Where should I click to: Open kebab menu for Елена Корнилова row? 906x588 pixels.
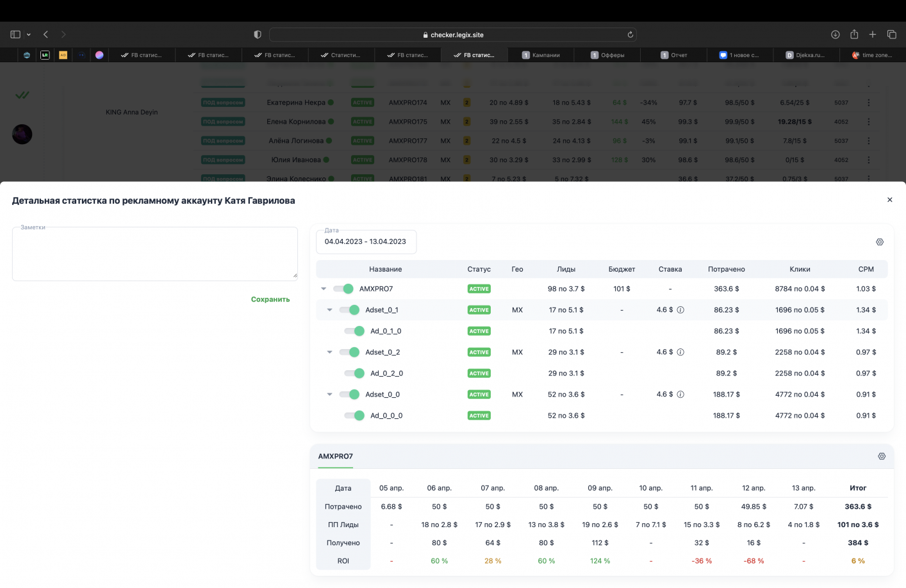tap(869, 122)
